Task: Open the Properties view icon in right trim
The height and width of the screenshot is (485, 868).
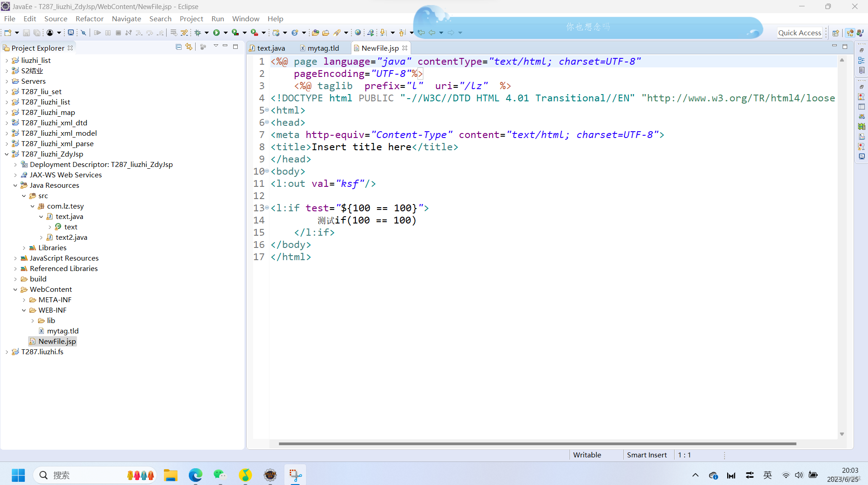Action: point(862,106)
